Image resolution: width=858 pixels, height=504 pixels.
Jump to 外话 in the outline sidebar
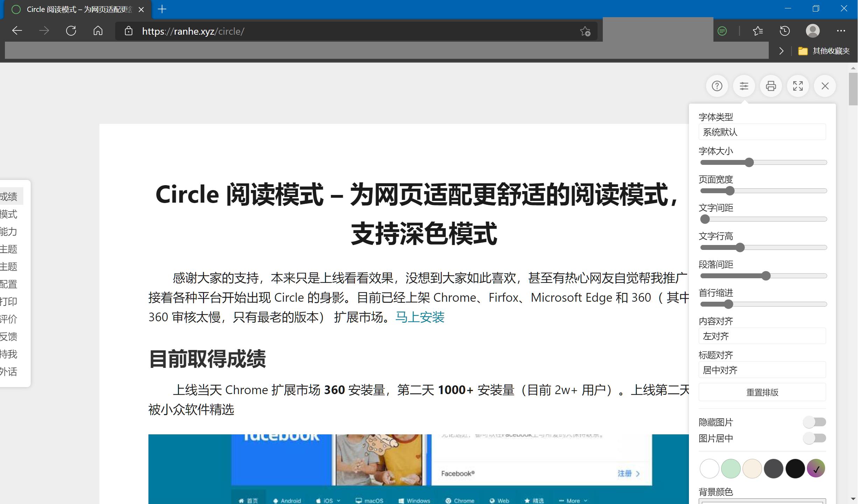pos(9,371)
